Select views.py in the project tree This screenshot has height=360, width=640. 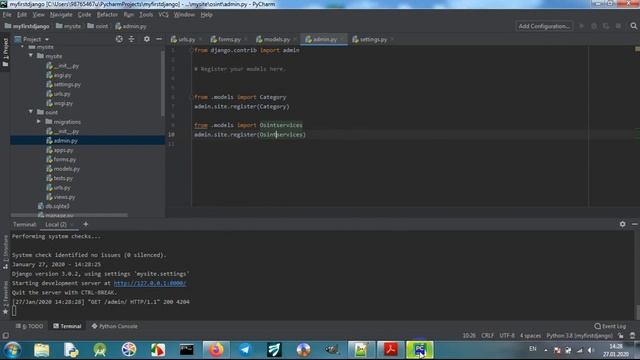pos(64,197)
